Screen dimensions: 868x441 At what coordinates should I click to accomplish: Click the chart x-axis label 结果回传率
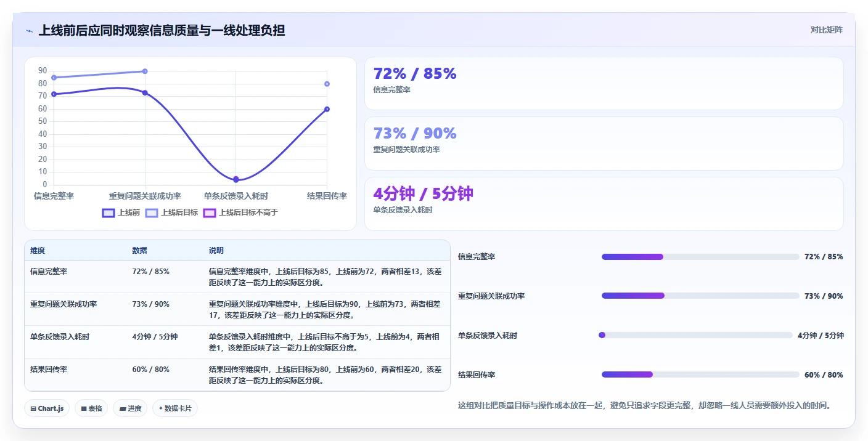click(327, 196)
